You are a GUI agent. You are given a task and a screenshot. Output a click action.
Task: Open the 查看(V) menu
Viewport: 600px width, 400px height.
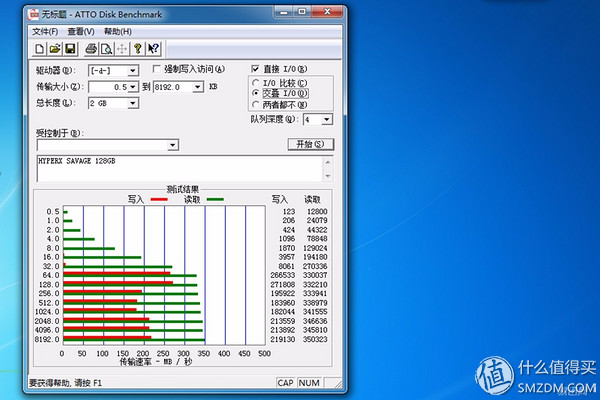click(82, 31)
